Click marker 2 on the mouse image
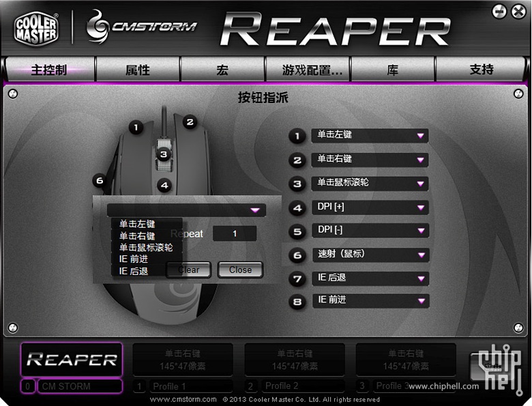Viewport: 532px width, 406px height. coord(190,122)
